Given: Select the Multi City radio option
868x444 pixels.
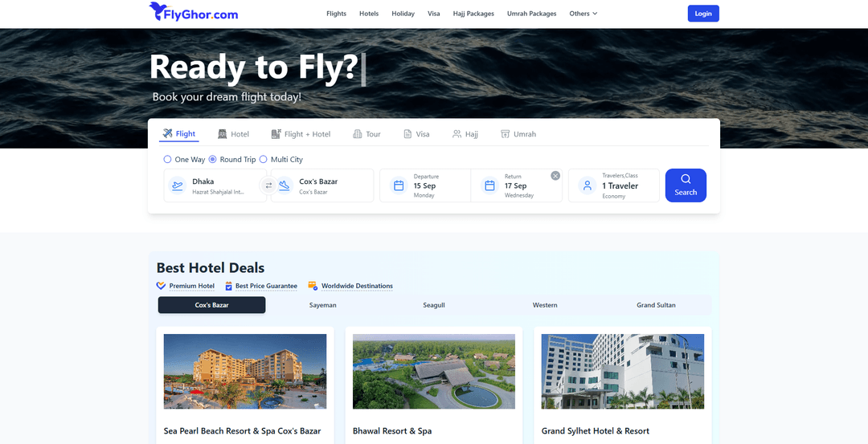Looking at the screenshot, I should [x=264, y=159].
